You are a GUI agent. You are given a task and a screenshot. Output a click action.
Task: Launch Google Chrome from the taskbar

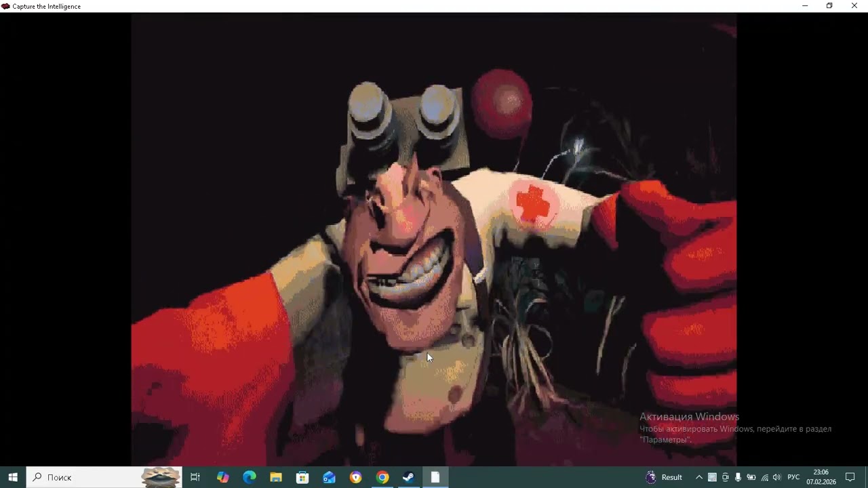(x=382, y=477)
